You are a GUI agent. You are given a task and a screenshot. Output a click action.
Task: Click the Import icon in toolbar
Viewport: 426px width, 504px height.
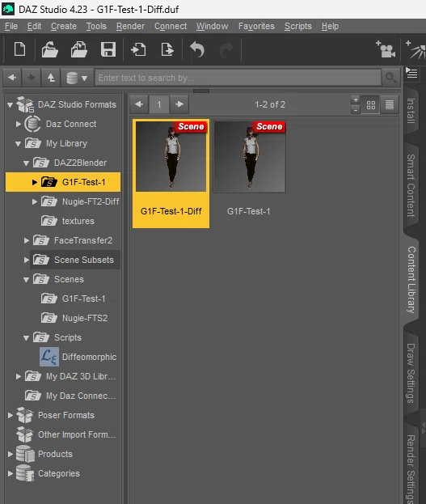click(138, 49)
